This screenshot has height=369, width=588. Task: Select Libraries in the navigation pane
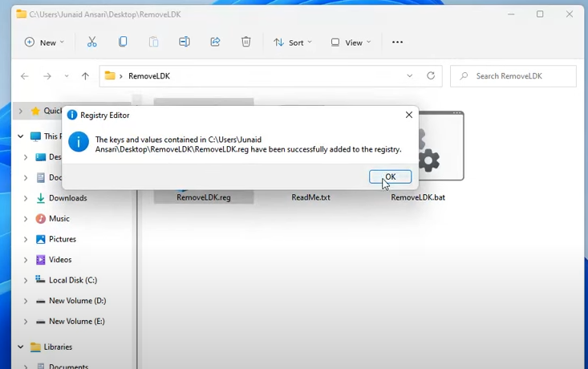point(58,347)
